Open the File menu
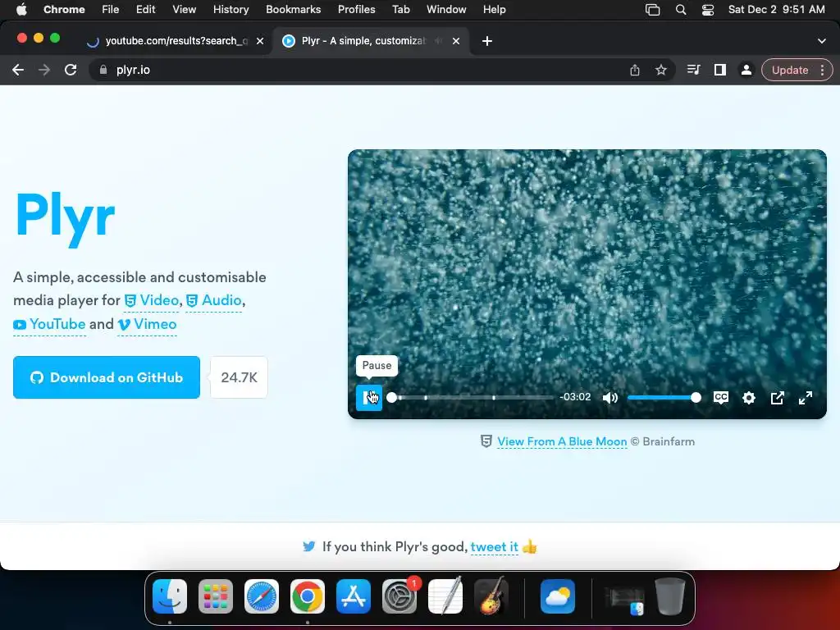This screenshot has height=630, width=840. [111, 9]
